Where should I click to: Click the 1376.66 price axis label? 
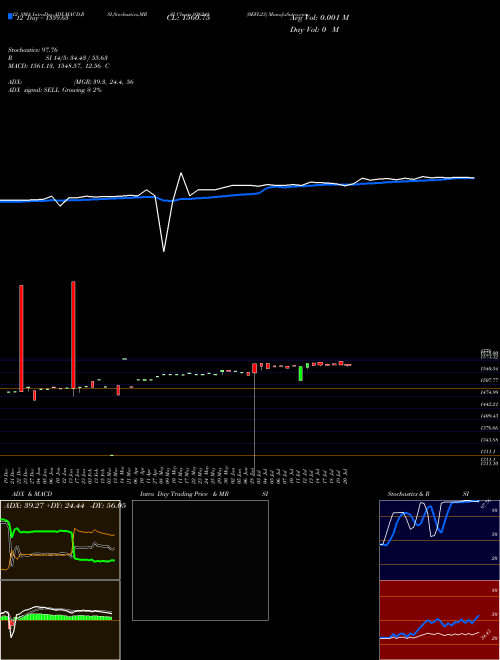tap(489, 428)
